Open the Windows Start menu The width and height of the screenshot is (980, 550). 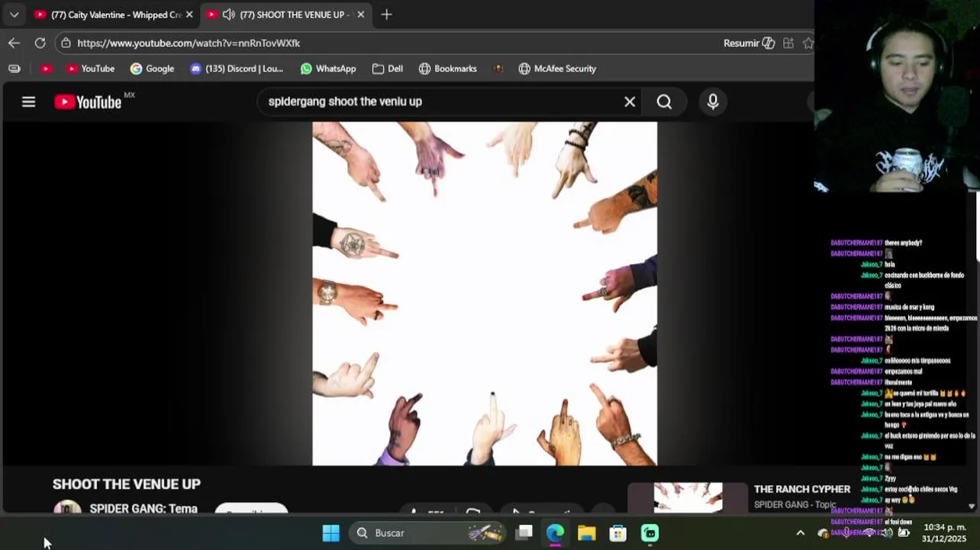point(330,533)
